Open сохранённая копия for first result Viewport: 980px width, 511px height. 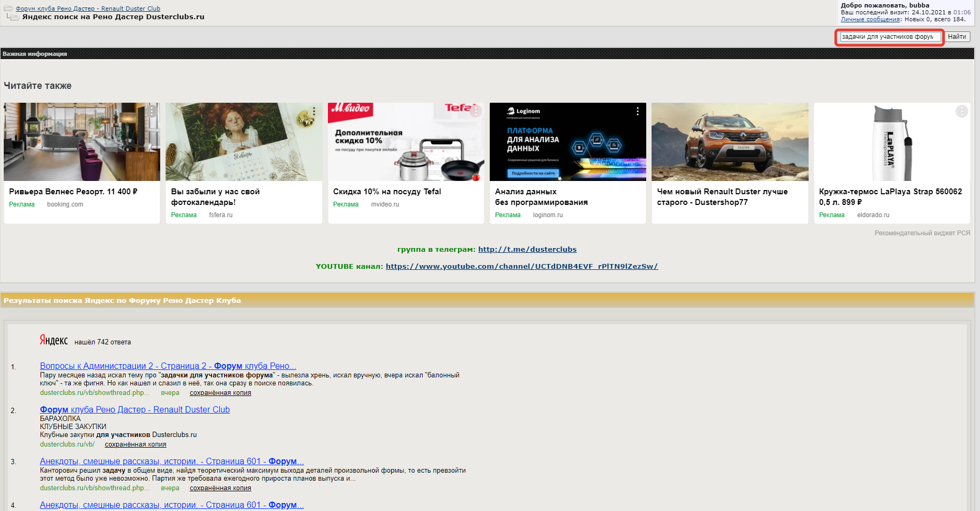[220, 393]
